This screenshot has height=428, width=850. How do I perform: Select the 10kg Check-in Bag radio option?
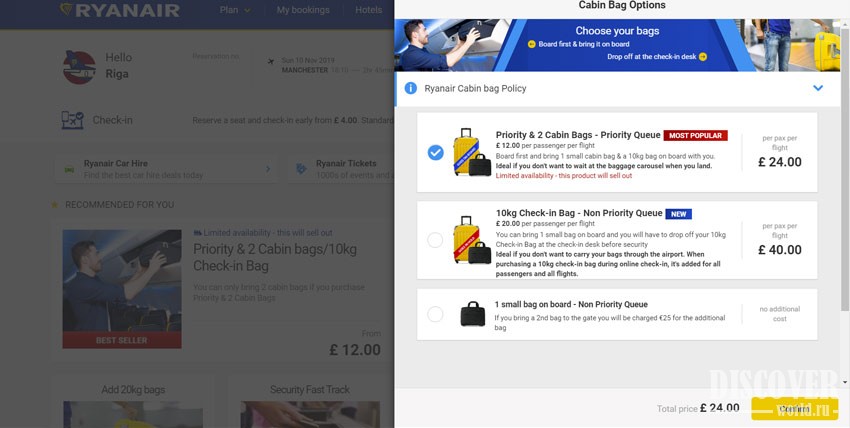pyautogui.click(x=435, y=240)
